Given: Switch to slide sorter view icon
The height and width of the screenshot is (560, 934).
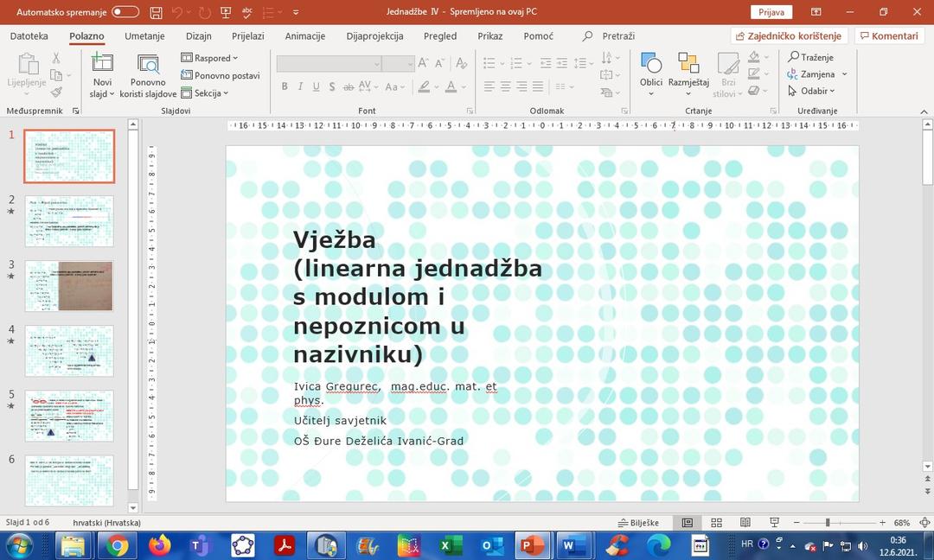Looking at the screenshot, I should 716,523.
